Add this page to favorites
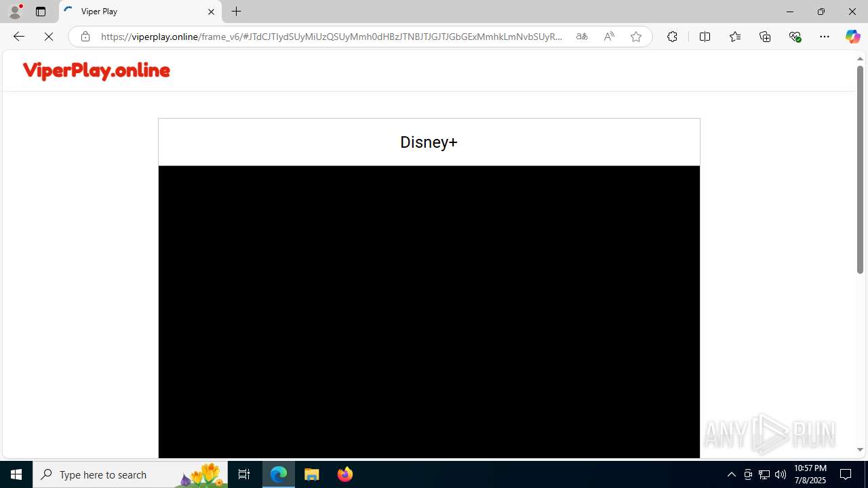 tap(636, 37)
